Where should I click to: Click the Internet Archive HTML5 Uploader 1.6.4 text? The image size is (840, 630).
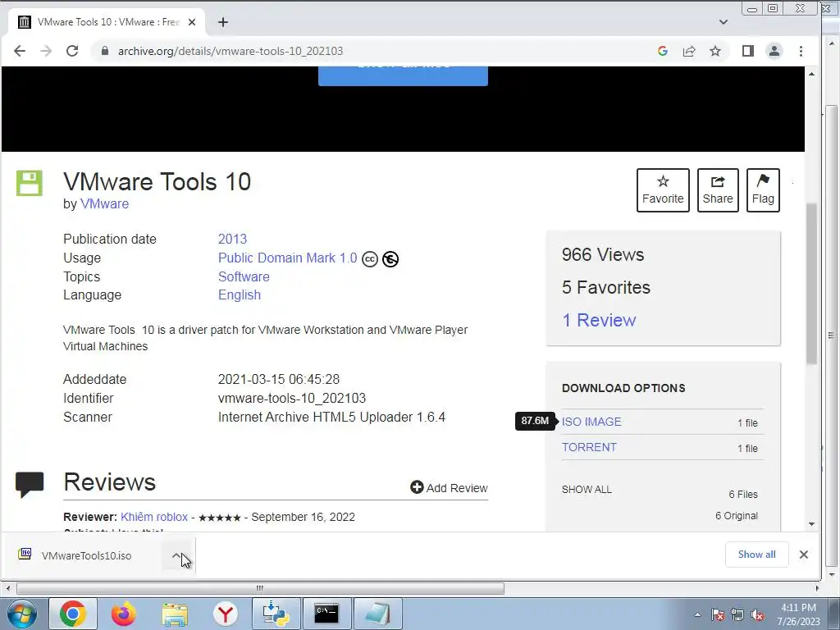331,417
